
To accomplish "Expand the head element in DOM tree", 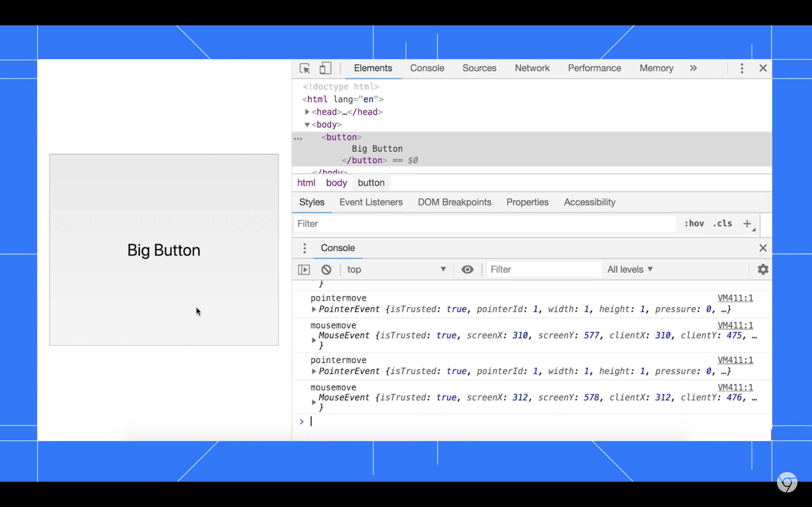I will coord(306,112).
